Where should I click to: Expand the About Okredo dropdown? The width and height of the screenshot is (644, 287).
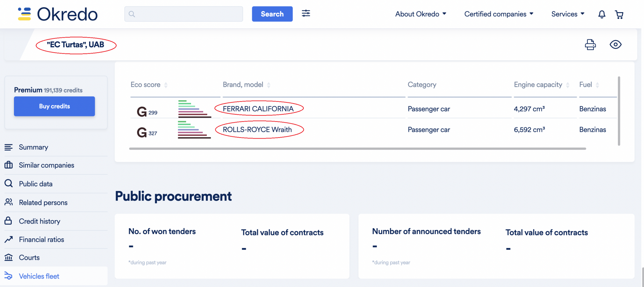tap(421, 14)
